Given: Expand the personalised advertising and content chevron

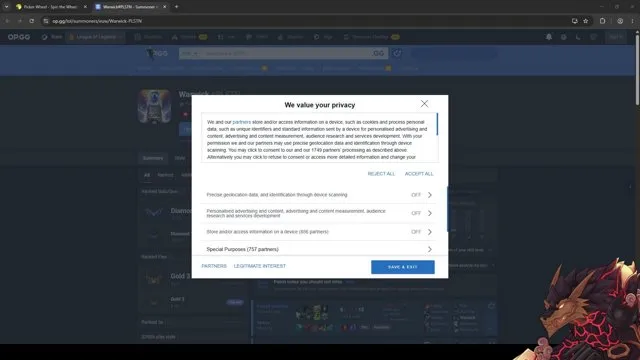Looking at the screenshot, I should coord(430,213).
